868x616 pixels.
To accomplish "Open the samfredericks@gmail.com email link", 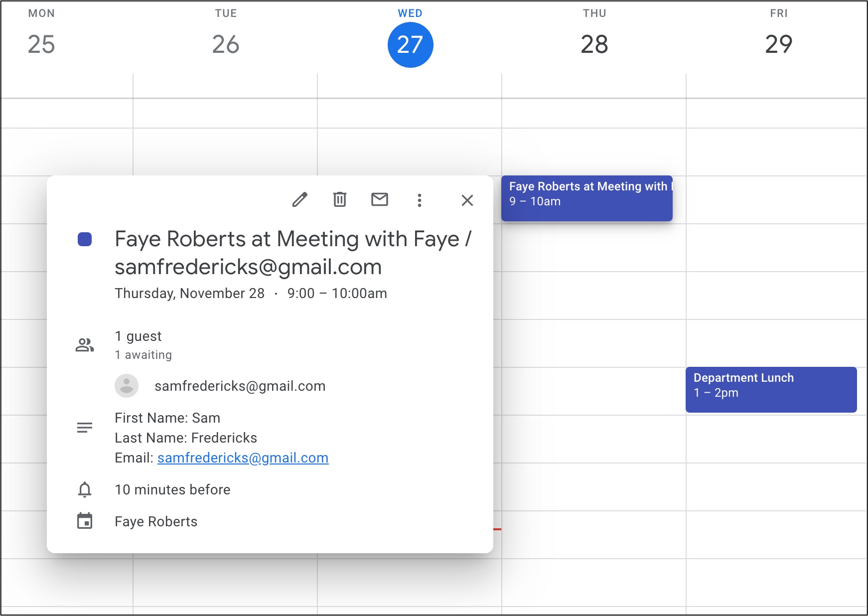I will [x=243, y=458].
